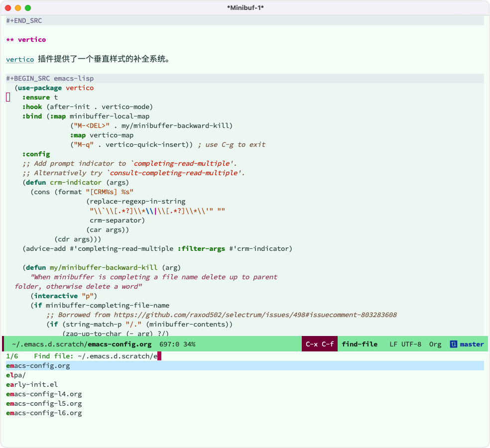Click the github selectrum issue URL comment
The width and height of the screenshot is (490, 448).
point(255,315)
